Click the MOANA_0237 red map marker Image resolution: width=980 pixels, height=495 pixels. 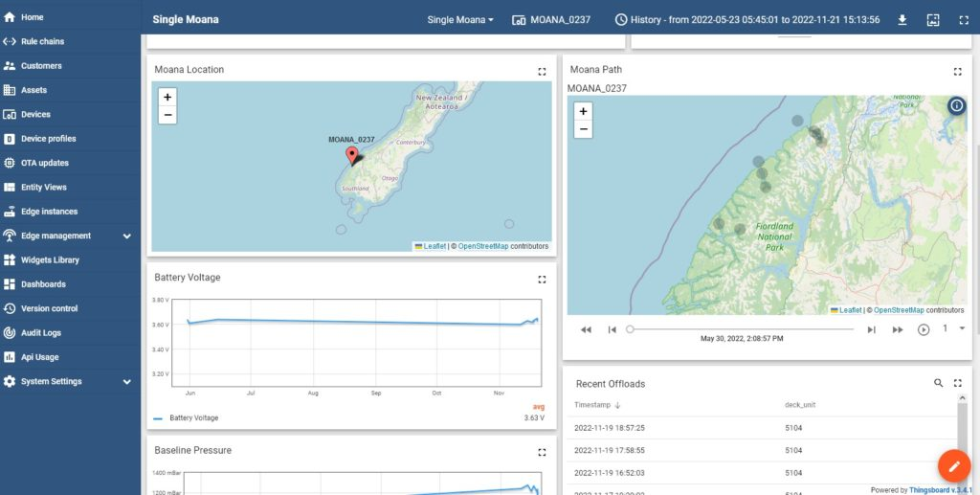[352, 156]
